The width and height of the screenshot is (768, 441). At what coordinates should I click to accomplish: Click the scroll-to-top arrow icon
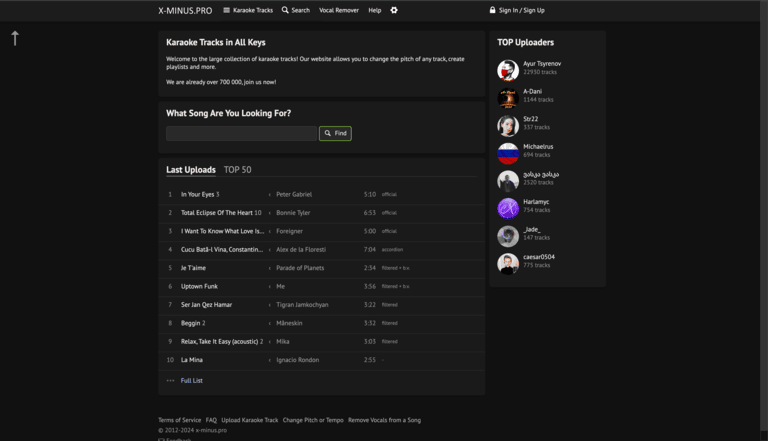point(15,38)
